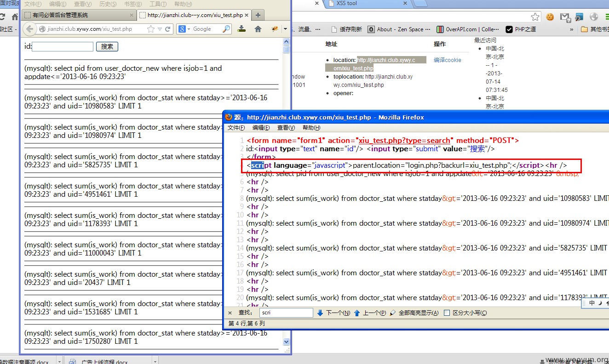Click the back arrow in the Firefox popup
The width and height of the screenshot is (609, 364).
point(29,29)
